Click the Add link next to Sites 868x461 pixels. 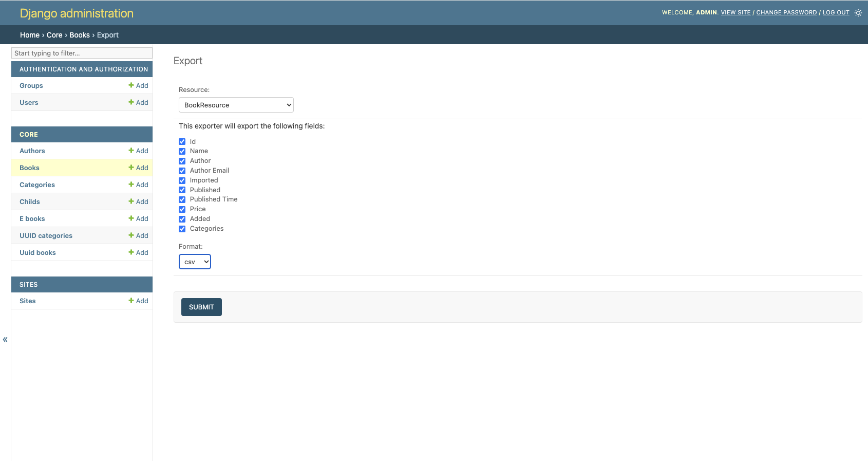click(x=138, y=301)
